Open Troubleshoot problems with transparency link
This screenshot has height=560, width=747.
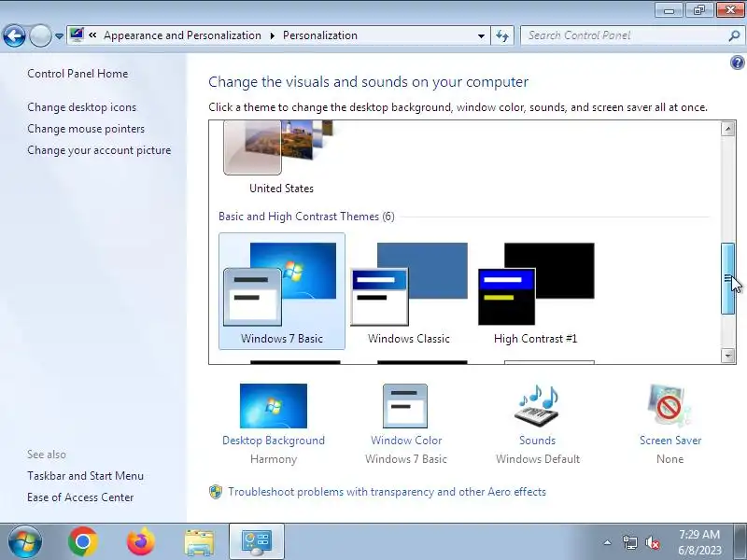(387, 492)
